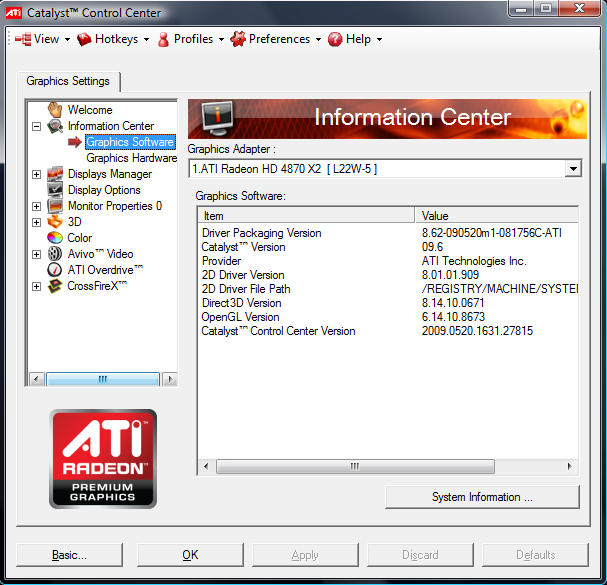Click the ATI Radeon Premium Graphics logo
Viewport: 607px width, 585px height.
click(103, 459)
